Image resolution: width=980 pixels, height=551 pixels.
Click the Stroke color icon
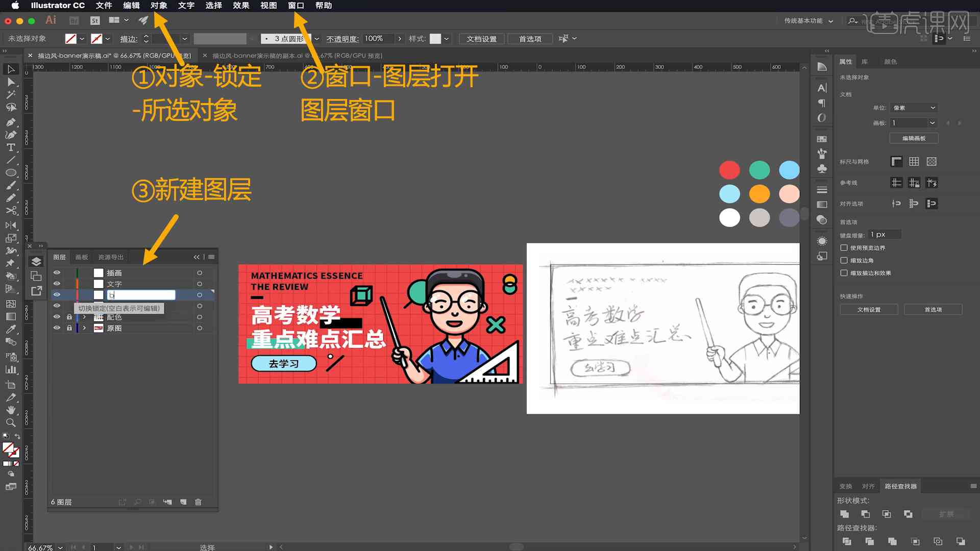click(97, 38)
